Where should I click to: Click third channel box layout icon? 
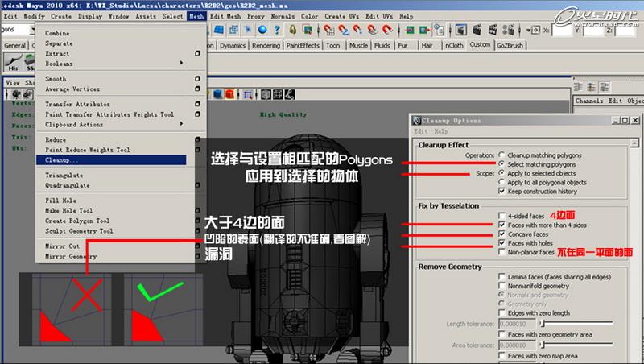click(605, 87)
